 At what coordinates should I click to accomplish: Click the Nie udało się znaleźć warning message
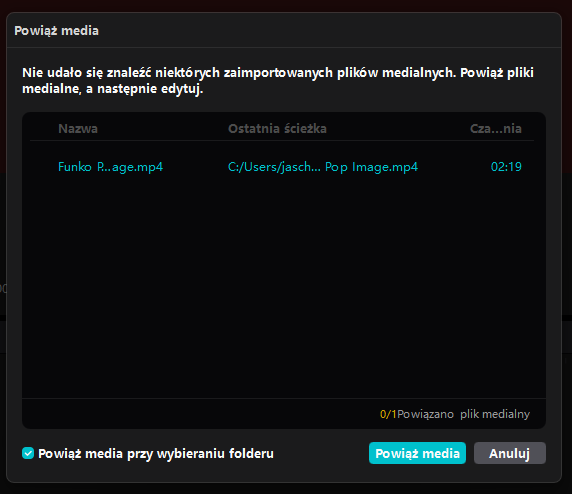tap(278, 80)
